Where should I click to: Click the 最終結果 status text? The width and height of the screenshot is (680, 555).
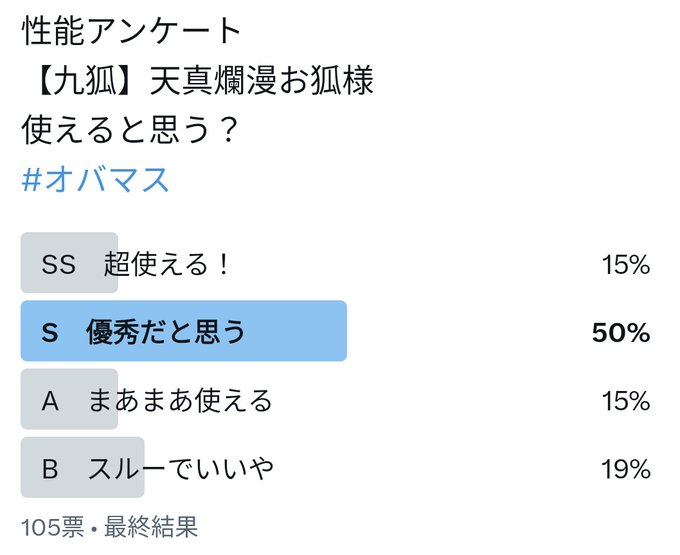pyautogui.click(x=151, y=527)
